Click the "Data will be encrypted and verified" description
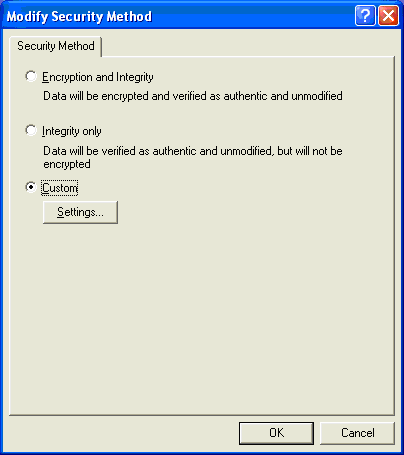Screen dimensions: 404x455 click(193, 96)
